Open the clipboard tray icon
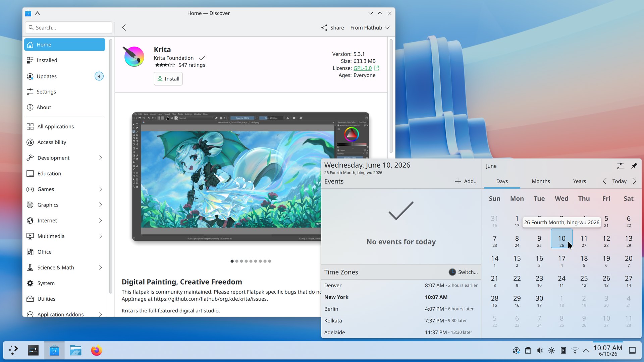644x362 pixels. 528,351
